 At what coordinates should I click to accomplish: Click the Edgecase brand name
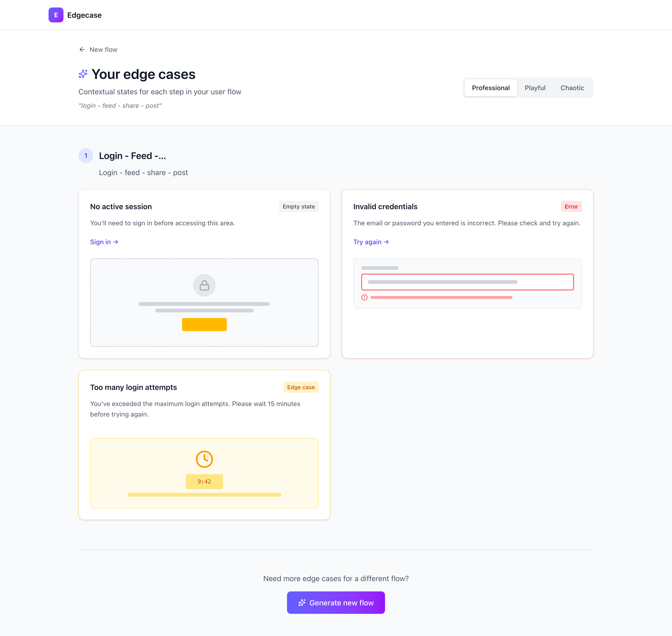coord(84,15)
